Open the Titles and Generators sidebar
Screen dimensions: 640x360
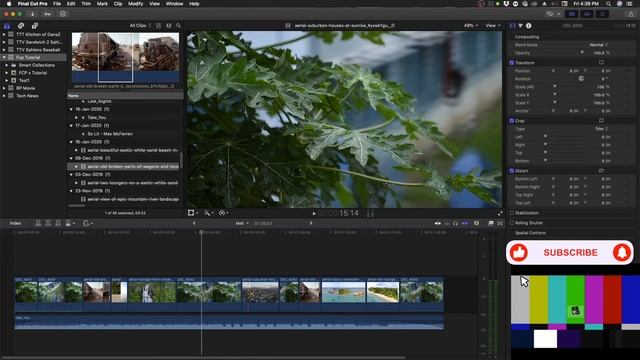35,25
